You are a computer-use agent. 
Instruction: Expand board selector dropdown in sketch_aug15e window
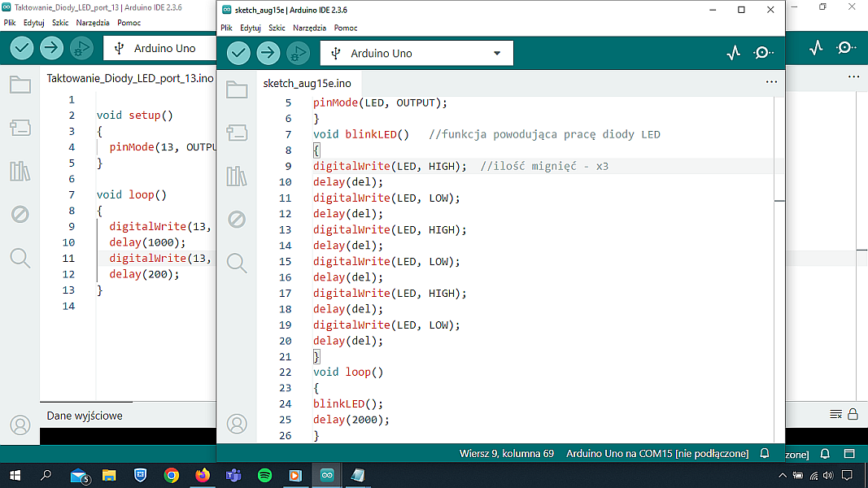[497, 53]
